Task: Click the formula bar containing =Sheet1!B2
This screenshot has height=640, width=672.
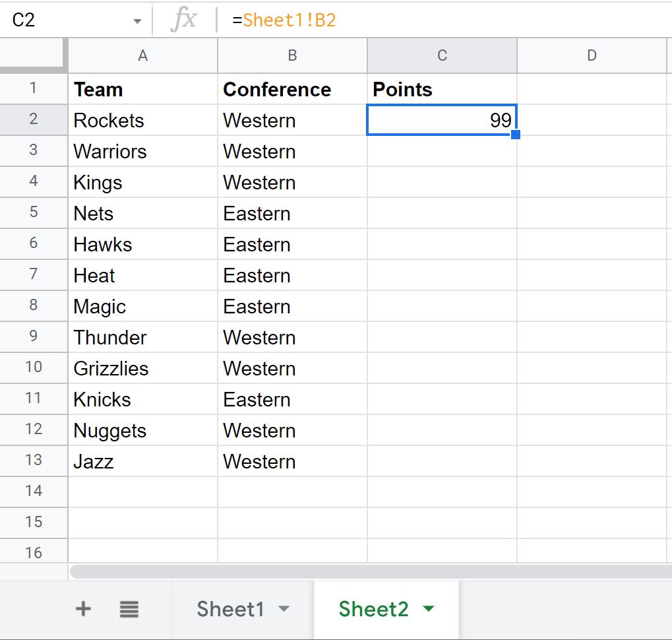Action: tap(444, 20)
